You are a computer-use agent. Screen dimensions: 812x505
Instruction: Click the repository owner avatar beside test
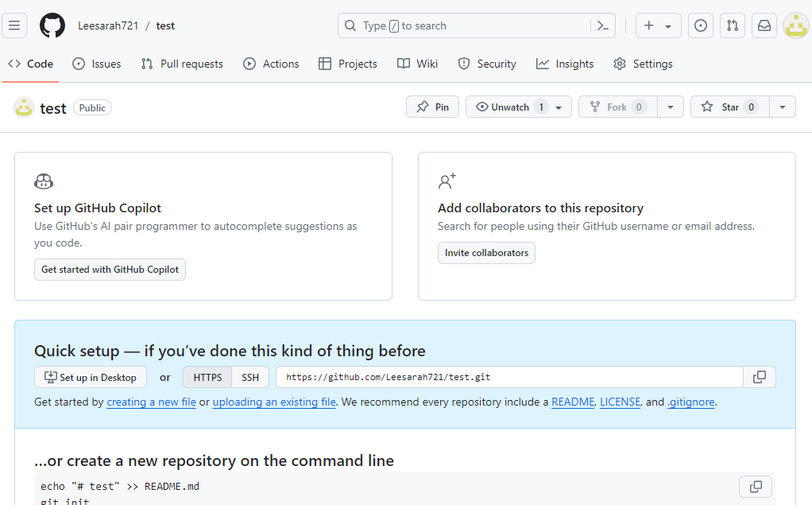pos(23,107)
